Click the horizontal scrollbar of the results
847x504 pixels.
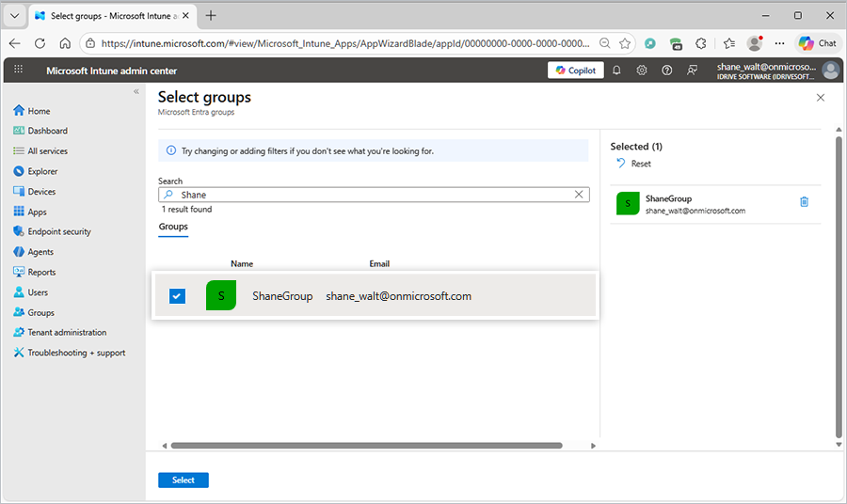(366, 446)
